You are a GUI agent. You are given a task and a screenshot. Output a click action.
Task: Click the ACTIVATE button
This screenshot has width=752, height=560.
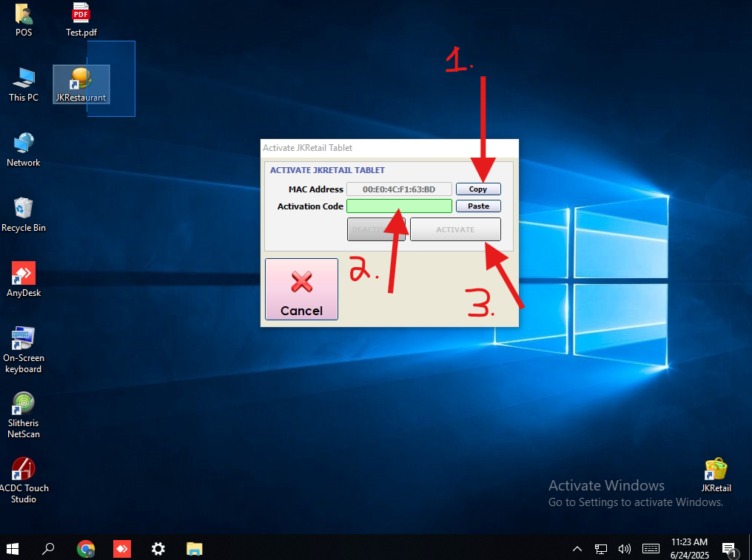point(455,229)
